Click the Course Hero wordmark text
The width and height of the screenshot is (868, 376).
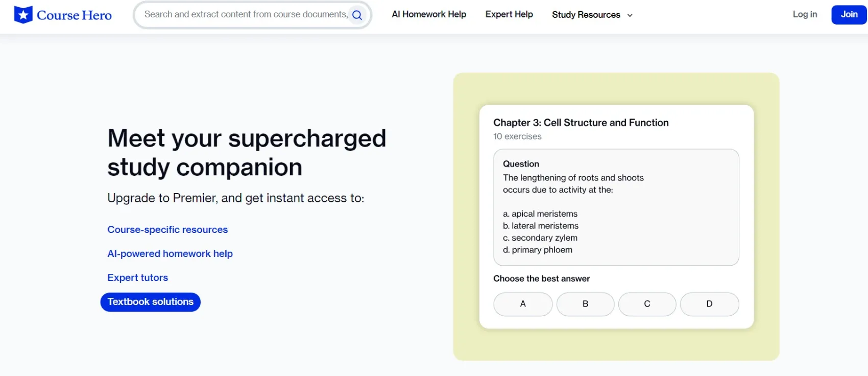point(74,15)
